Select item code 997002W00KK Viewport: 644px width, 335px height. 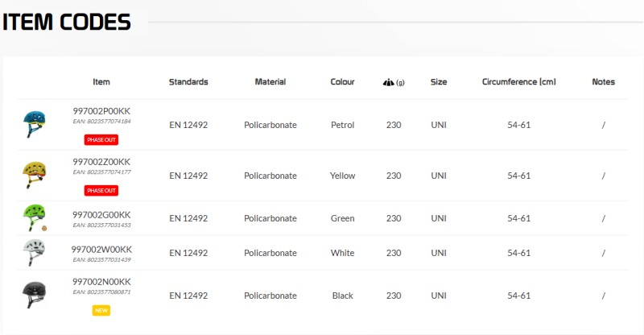(x=101, y=250)
